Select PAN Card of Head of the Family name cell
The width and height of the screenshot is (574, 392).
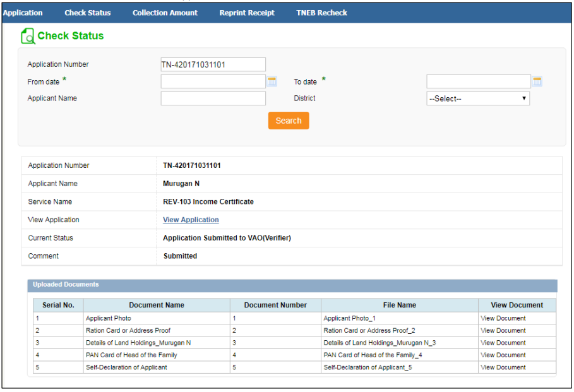point(157,355)
